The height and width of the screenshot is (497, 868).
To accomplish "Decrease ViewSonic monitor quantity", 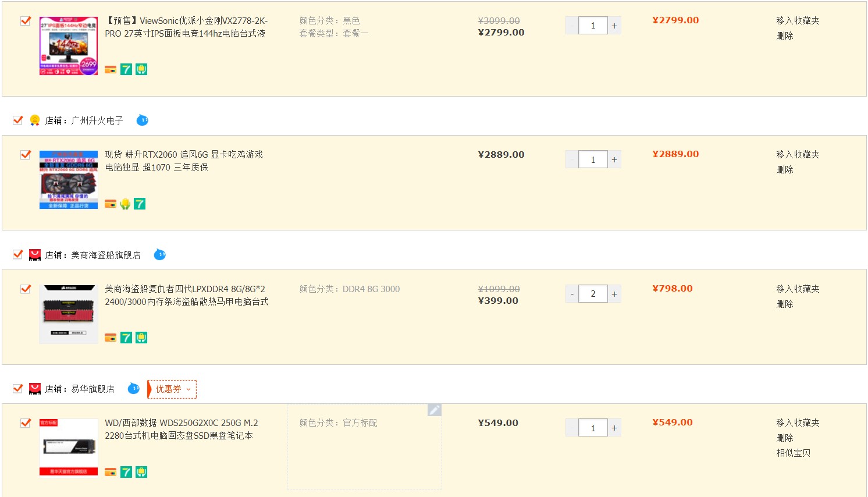I will [572, 26].
